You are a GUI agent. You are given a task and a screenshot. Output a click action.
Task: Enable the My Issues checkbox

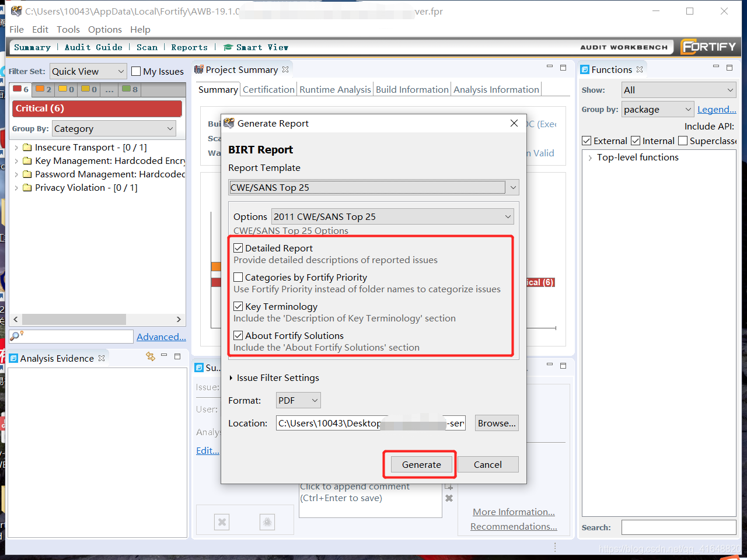(x=136, y=71)
